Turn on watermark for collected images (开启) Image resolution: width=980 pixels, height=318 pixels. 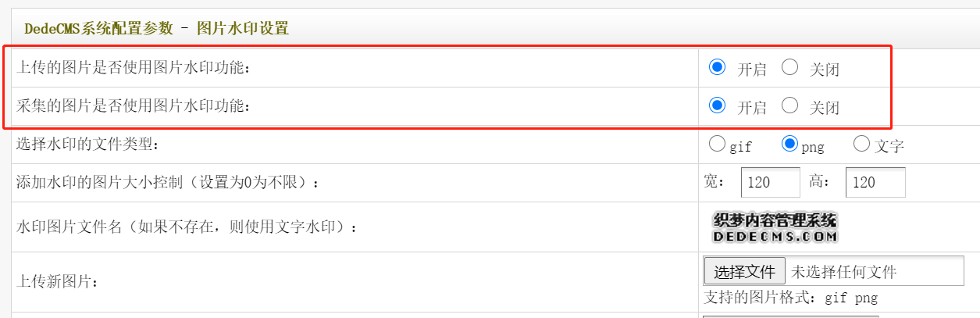pos(717,105)
